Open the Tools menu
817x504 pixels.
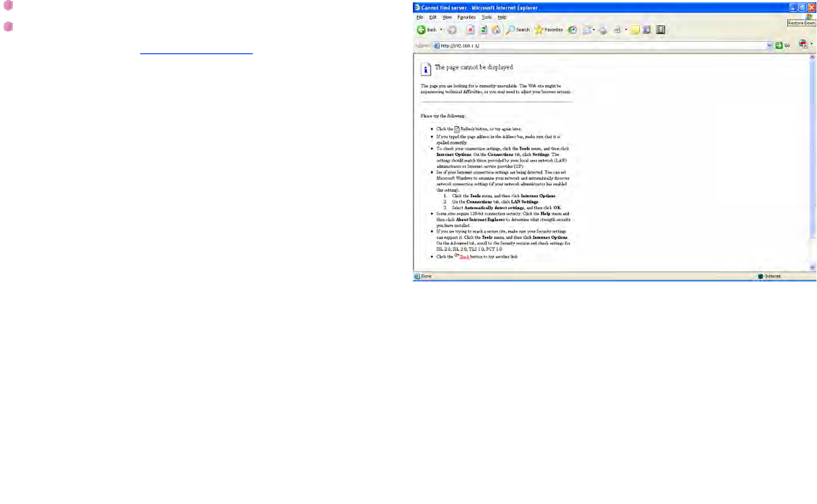(x=486, y=18)
